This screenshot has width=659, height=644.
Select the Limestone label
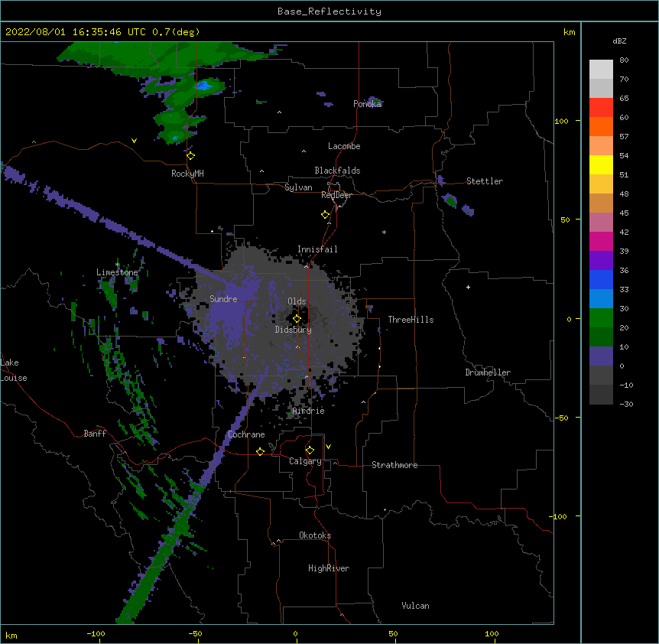point(117,272)
